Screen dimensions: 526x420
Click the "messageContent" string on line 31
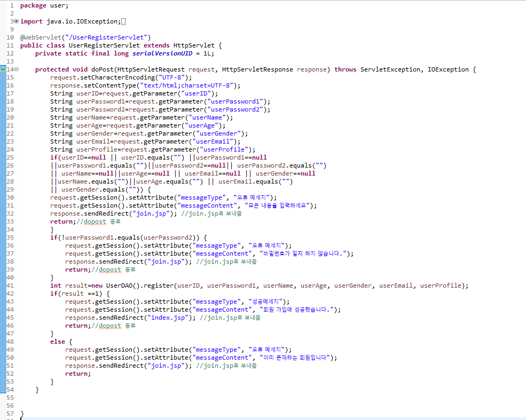click(207, 206)
